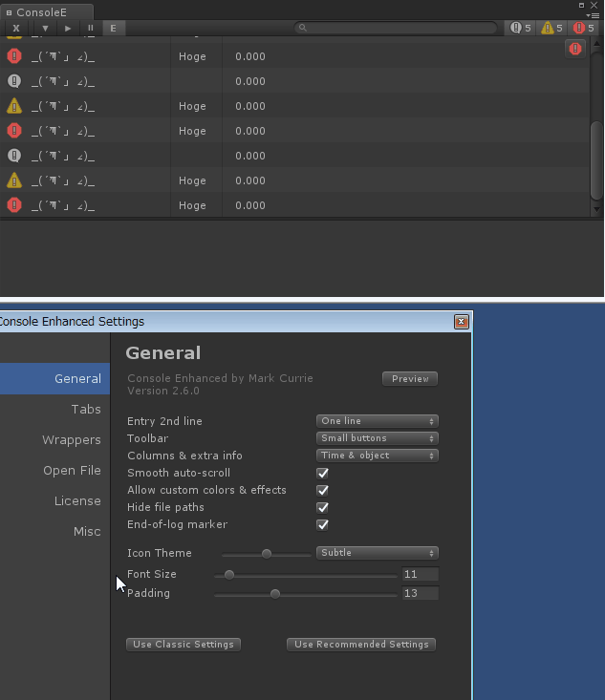
Task: Toggle the pause button in console toolbar
Action: pos(91,28)
